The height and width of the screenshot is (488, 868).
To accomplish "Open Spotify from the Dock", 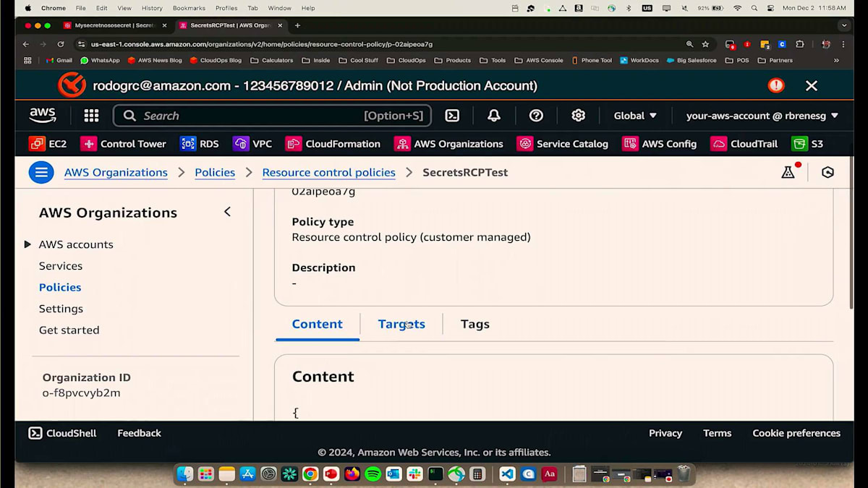I will click(373, 474).
